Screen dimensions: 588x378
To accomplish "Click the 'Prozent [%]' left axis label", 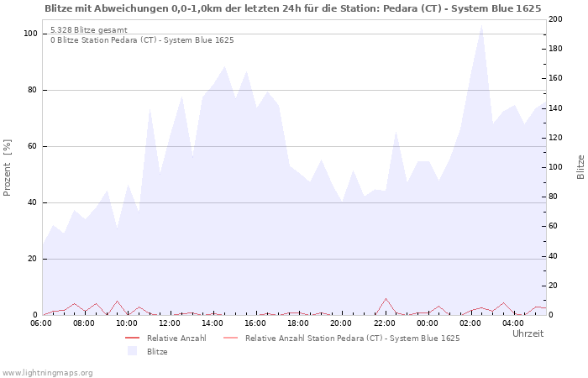I will 8,168.
